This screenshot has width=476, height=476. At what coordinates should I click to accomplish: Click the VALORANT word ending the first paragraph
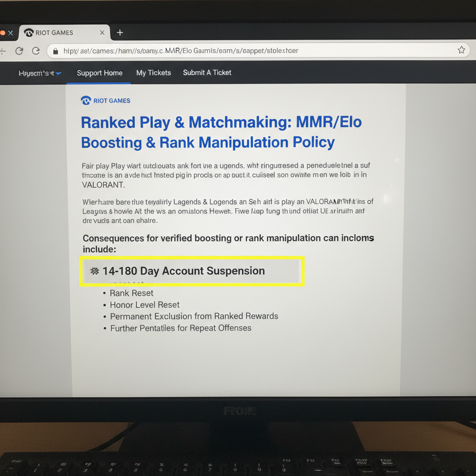click(103, 185)
